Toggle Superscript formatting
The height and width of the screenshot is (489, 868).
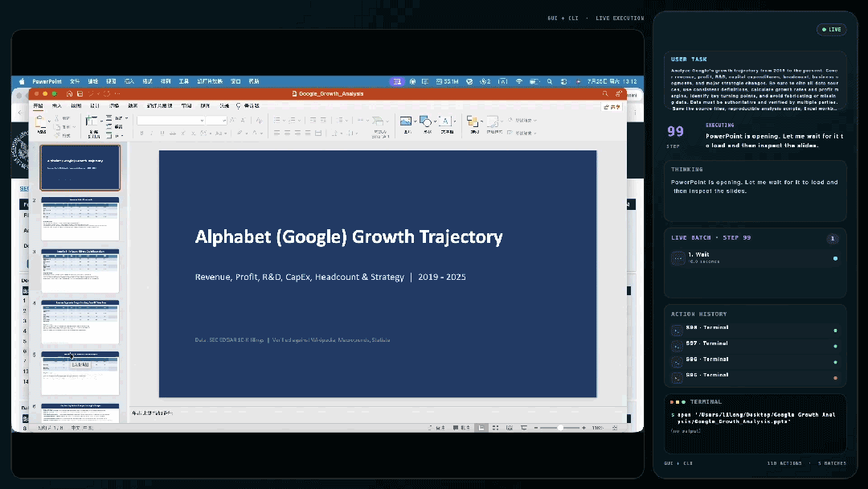(183, 133)
